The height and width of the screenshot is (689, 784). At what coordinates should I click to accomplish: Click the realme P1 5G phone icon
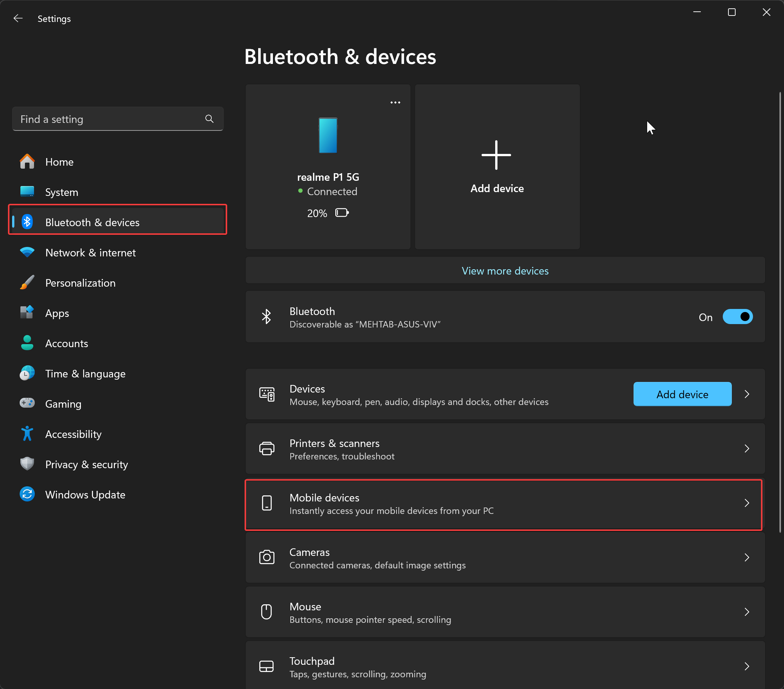coord(328,135)
